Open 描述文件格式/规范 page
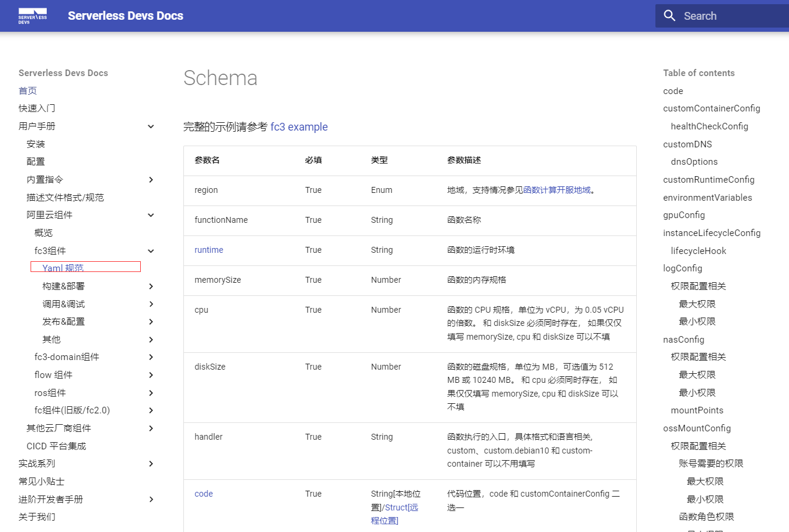 65,198
